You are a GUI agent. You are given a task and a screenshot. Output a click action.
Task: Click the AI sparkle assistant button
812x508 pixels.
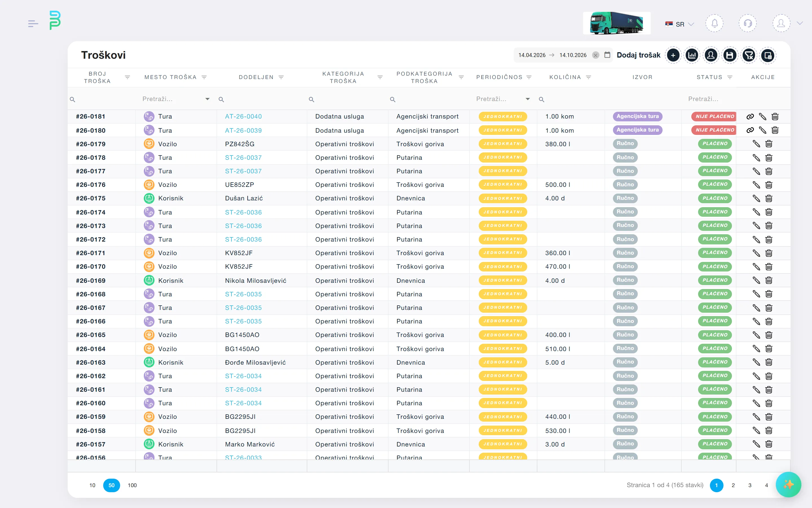[x=788, y=485]
